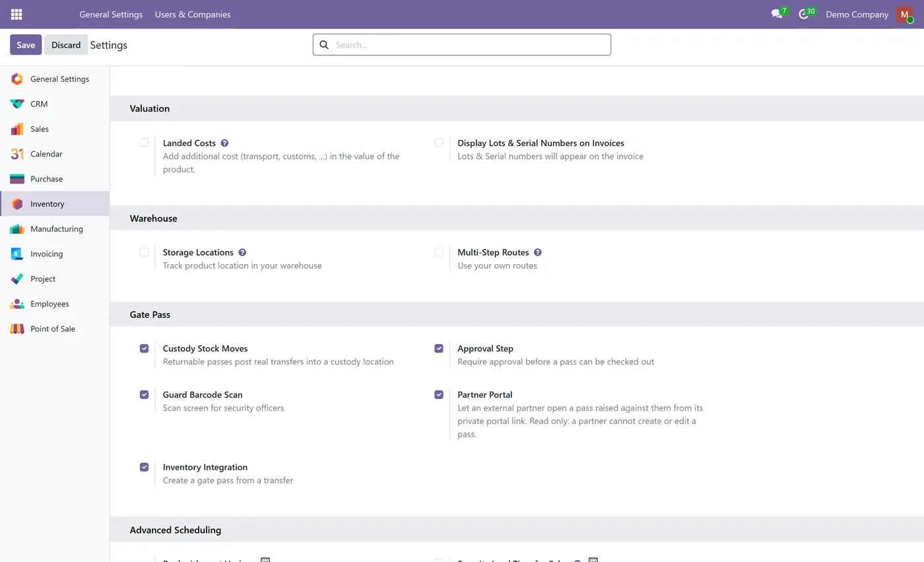Click the Point of Sale icon

point(17,329)
